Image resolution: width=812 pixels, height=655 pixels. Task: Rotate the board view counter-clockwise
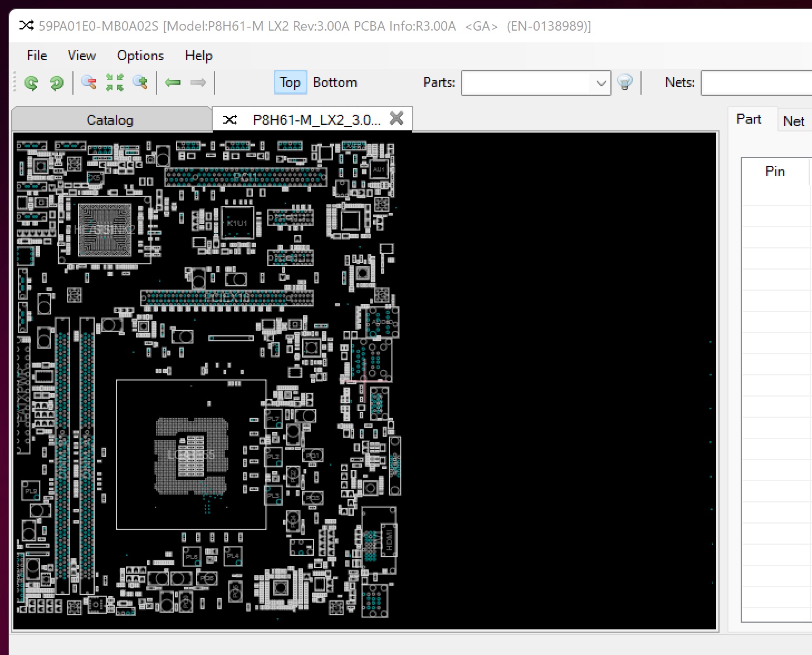pos(31,83)
